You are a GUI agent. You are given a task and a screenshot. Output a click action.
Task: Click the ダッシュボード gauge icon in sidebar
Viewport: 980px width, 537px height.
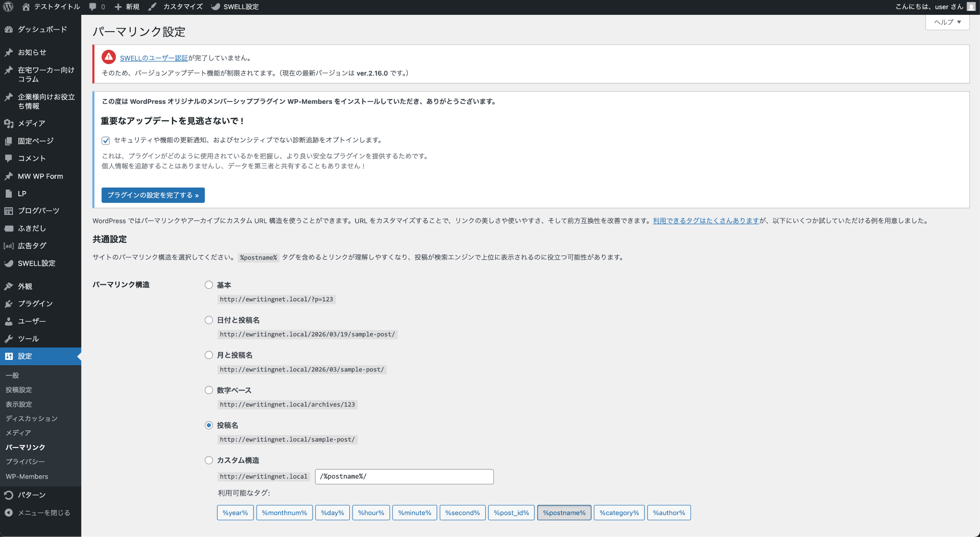(9, 29)
